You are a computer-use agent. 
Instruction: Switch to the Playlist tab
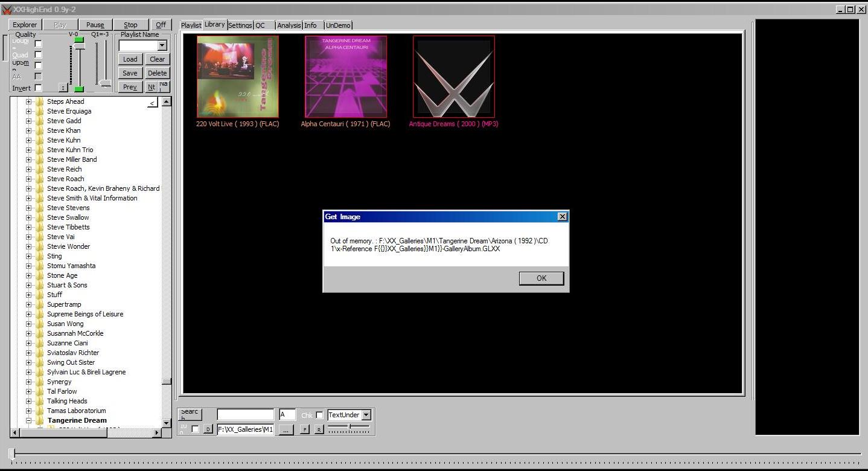(x=191, y=25)
